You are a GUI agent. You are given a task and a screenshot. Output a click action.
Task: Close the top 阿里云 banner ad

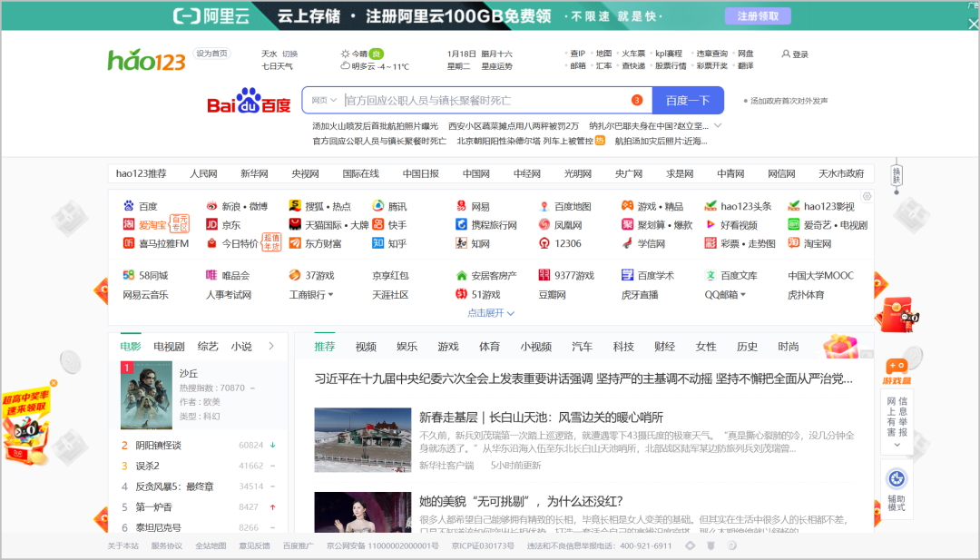pyautogui.click(x=973, y=25)
